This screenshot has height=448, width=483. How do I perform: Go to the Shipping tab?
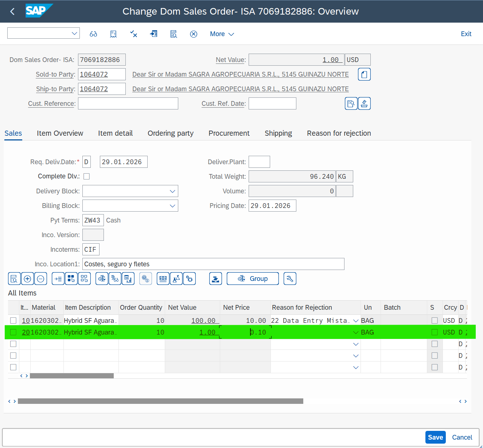[278, 133]
